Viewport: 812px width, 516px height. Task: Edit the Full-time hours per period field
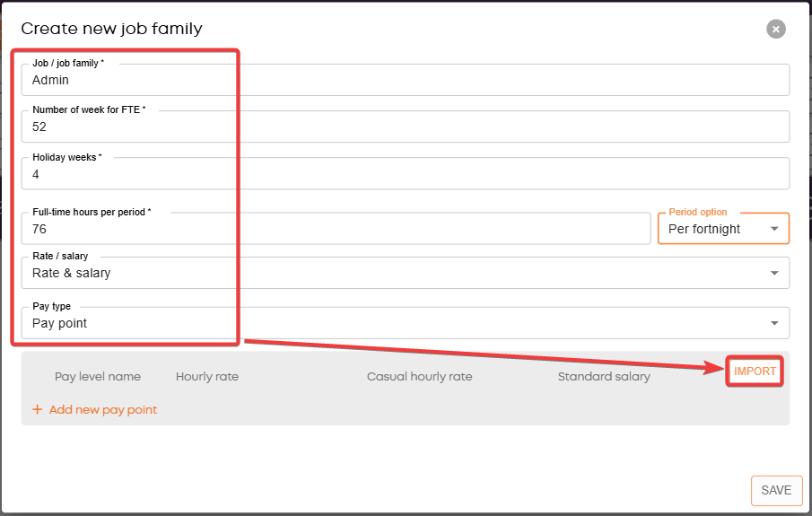click(x=336, y=229)
